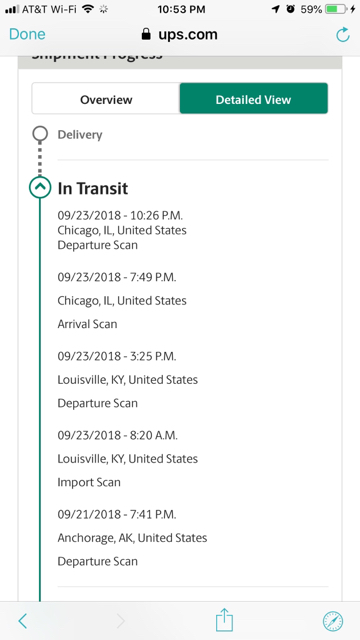The width and height of the screenshot is (360, 640).
Task: Select the Detailed View tab
Action: pyautogui.click(x=253, y=99)
